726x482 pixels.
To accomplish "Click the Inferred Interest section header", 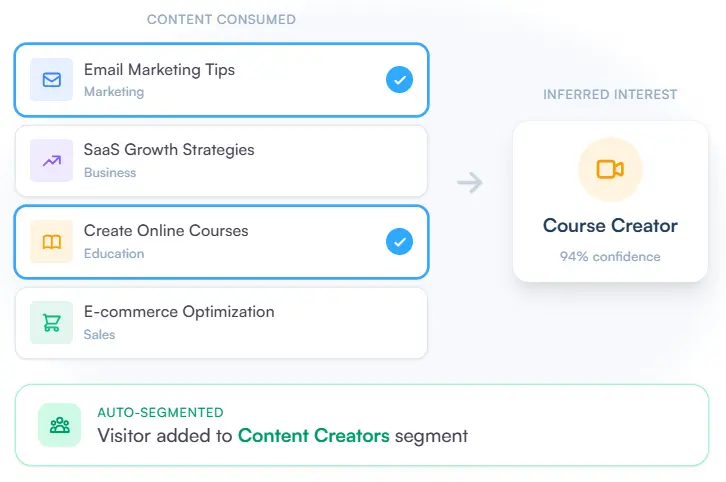I will coord(610,95).
